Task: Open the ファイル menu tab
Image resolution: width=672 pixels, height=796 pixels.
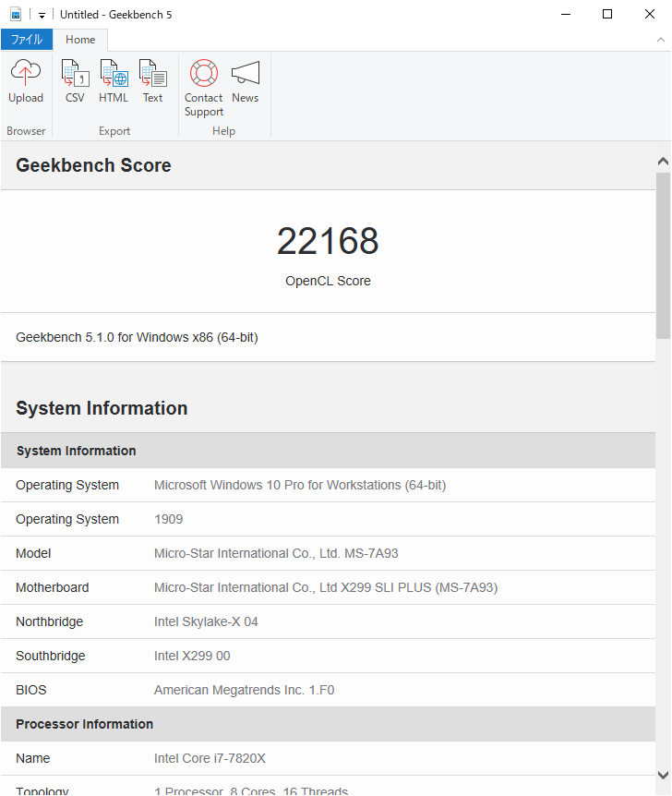Action: 27,40
